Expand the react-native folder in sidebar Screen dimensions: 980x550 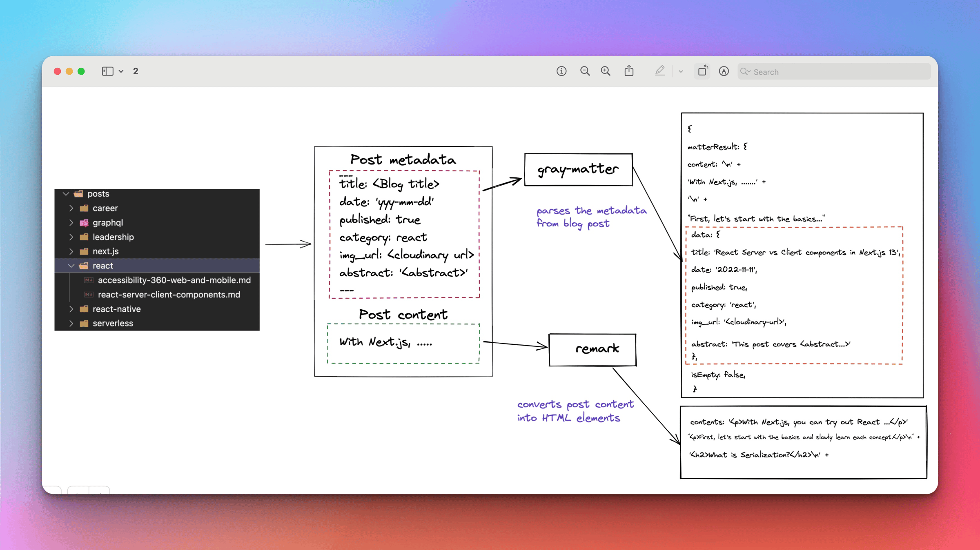pos(72,308)
